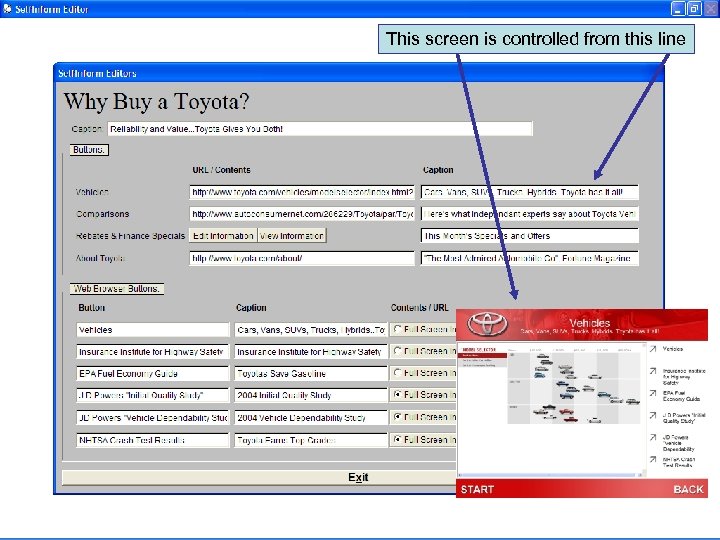Click the arrow icon beside EPA Fuel Economy Guide
The height and width of the screenshot is (540, 720).
[653, 393]
